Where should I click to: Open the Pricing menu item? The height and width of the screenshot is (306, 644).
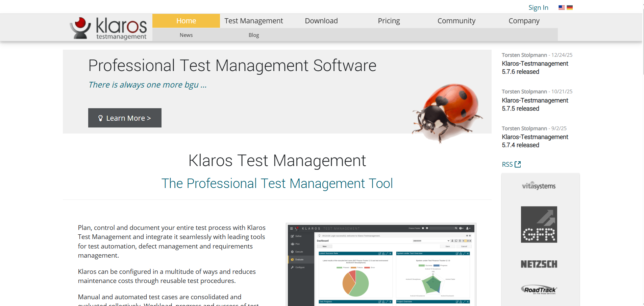[x=389, y=21]
